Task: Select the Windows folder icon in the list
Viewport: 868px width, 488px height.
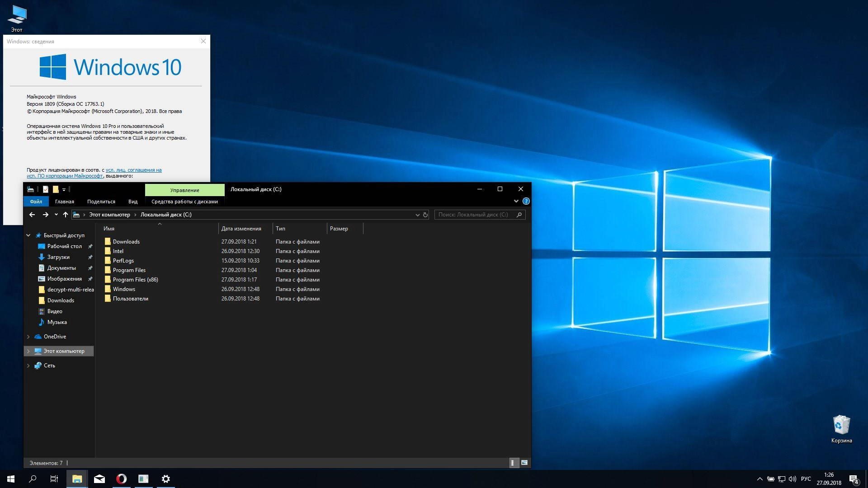Action: click(x=108, y=289)
